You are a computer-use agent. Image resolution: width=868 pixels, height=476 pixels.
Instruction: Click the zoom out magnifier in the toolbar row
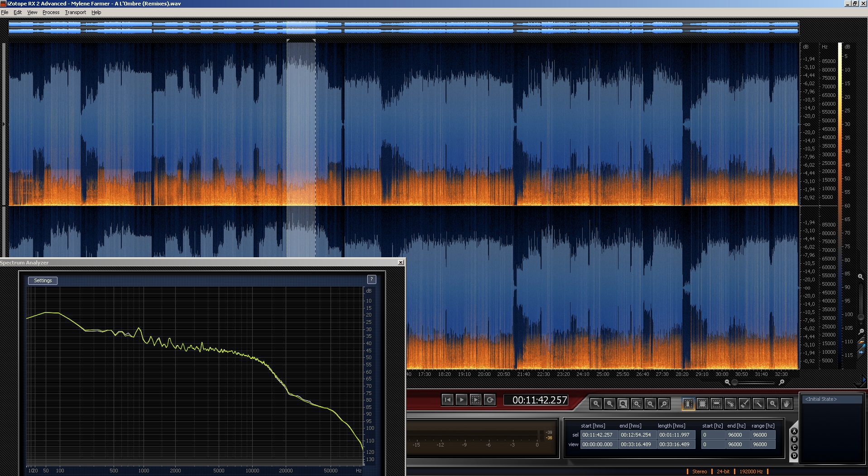pyautogui.click(x=609, y=403)
